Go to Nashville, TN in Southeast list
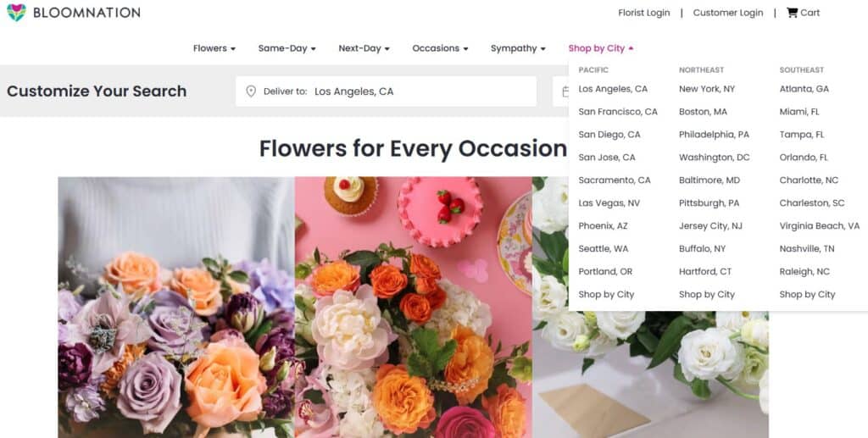The image size is (868, 438). pyautogui.click(x=807, y=249)
